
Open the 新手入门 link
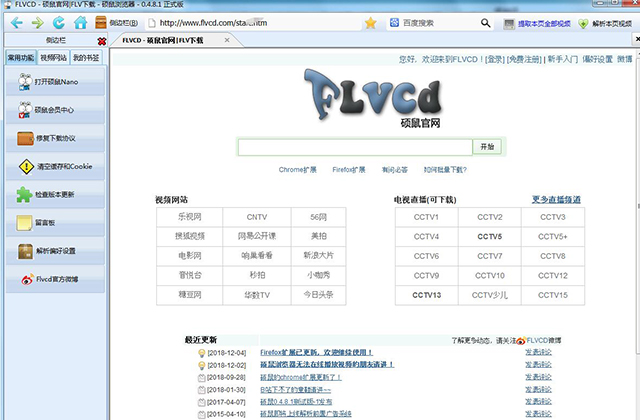pyautogui.click(x=562, y=60)
